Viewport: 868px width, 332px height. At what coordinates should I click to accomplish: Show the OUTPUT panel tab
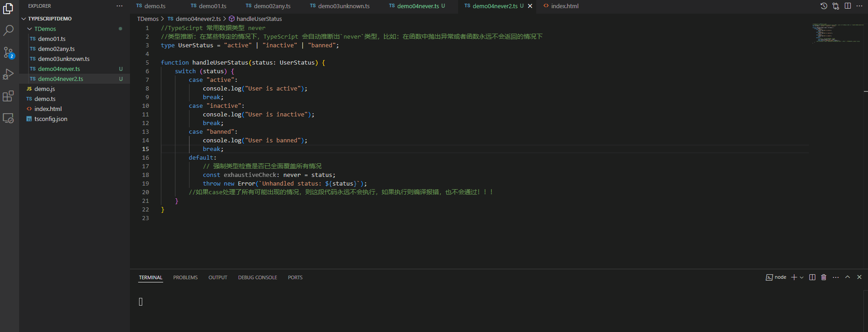[218, 277]
